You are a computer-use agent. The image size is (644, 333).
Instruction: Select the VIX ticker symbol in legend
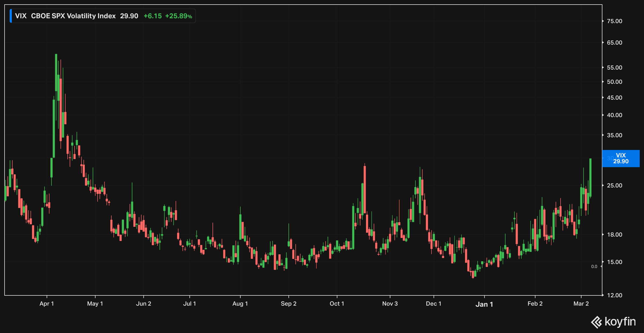tap(21, 16)
